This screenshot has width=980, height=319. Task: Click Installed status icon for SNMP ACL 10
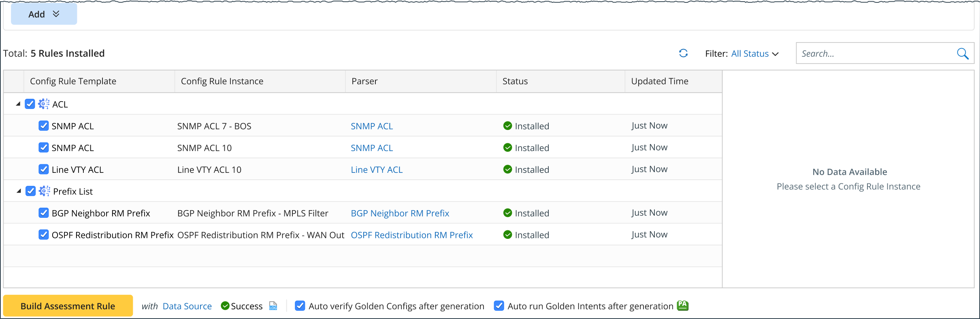coord(507,148)
